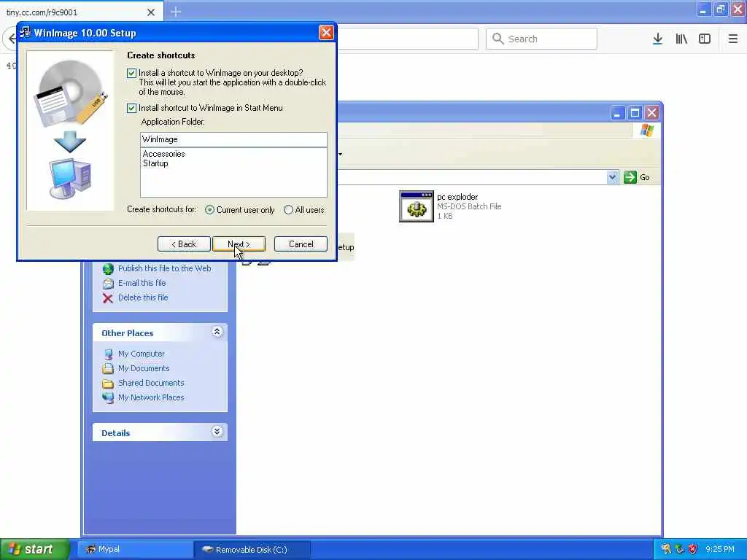Click Delete this file link

point(143,297)
